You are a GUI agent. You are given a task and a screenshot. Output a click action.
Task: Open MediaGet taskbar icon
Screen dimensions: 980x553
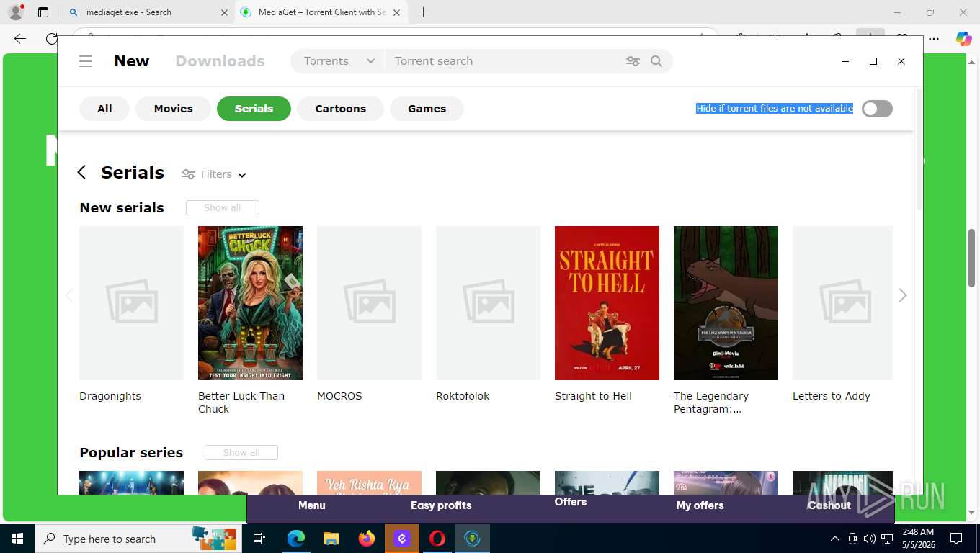click(473, 539)
